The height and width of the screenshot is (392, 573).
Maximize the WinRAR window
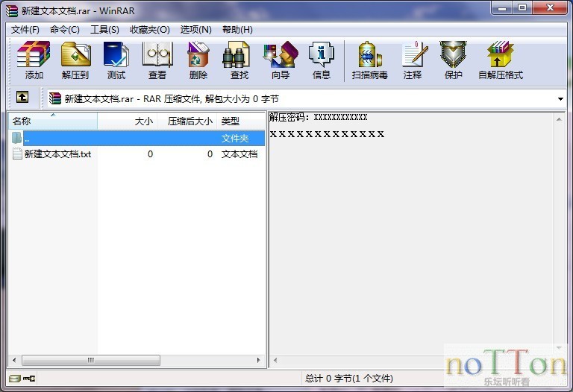[x=522, y=8]
